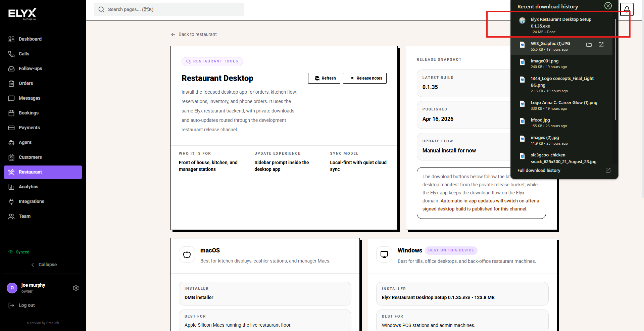Viewport: 644px width, 331px height.
Task: Click the Analytics chart icon
Action: point(11,187)
